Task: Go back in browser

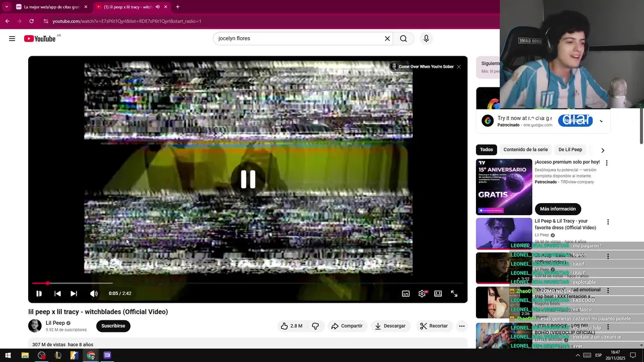Action: [7, 21]
